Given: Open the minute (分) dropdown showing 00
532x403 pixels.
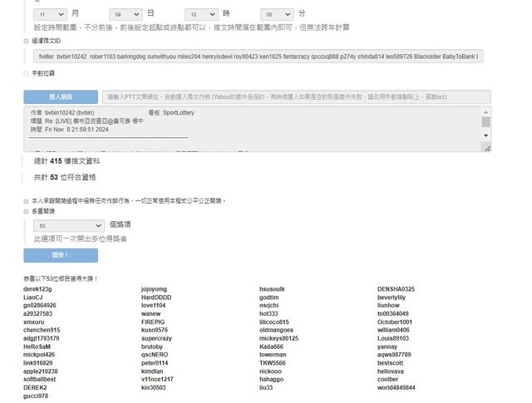Looking at the screenshot, I should 276,14.
